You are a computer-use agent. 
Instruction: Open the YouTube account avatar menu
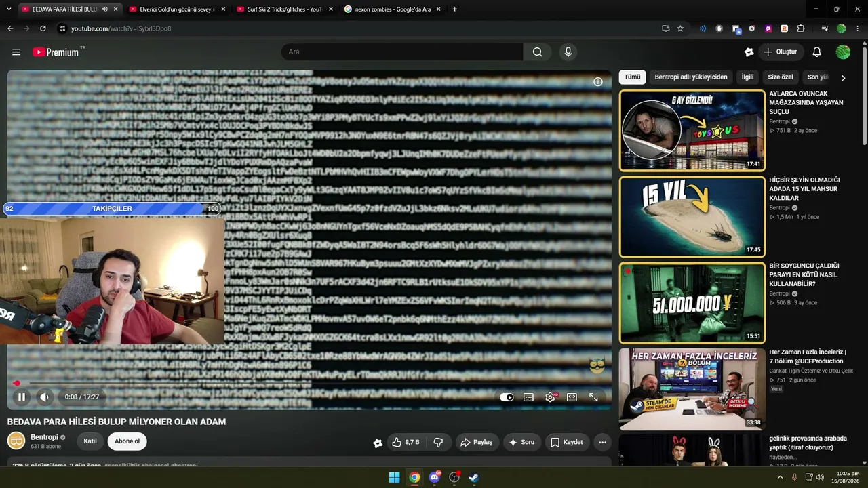[x=843, y=52]
